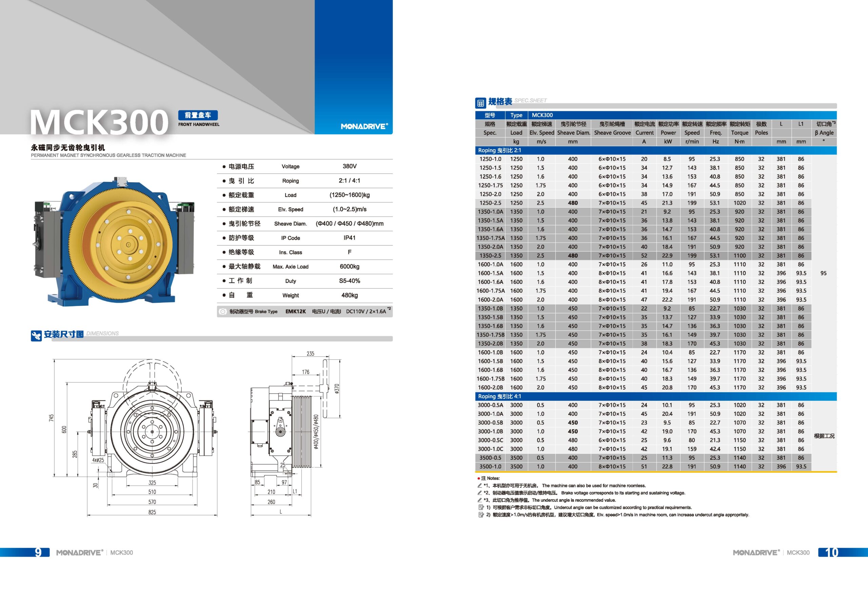868x589 pixels.
Task: Click the Roping value 2:1 / 4:1
Action: point(350,180)
